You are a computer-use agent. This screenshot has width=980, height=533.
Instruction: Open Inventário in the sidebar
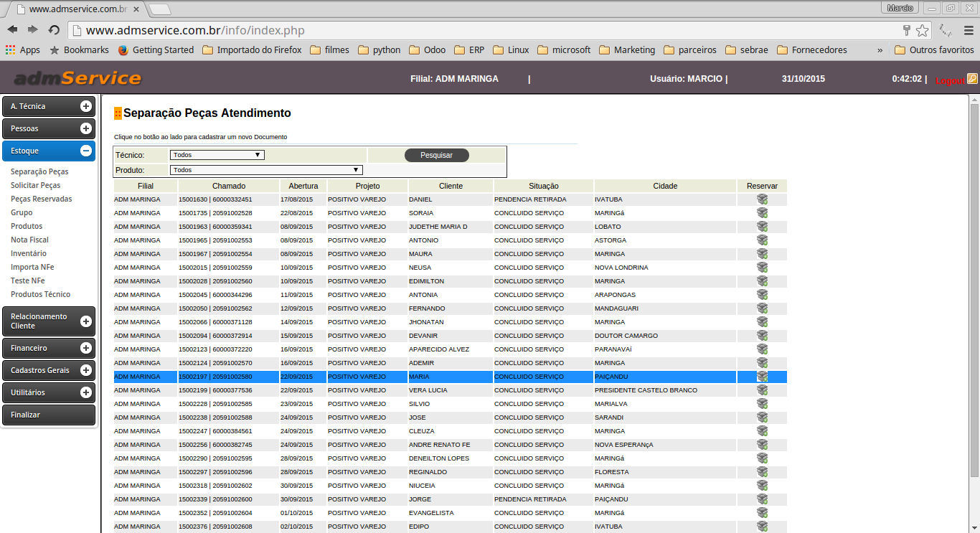click(29, 253)
